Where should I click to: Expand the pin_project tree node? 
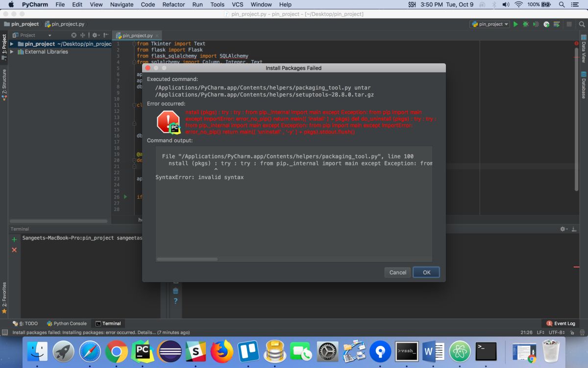pos(12,44)
